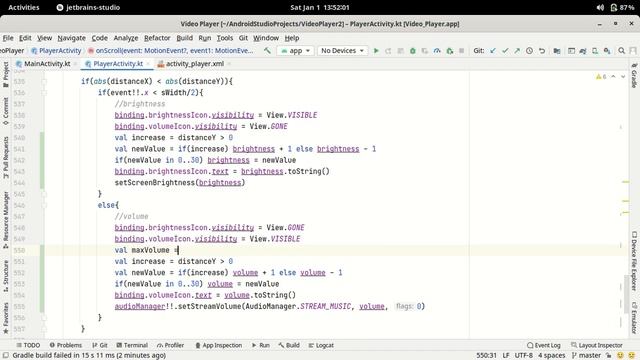Click Apply Changes and Restart Activity icon
The image size is (640, 360).
coord(388,51)
